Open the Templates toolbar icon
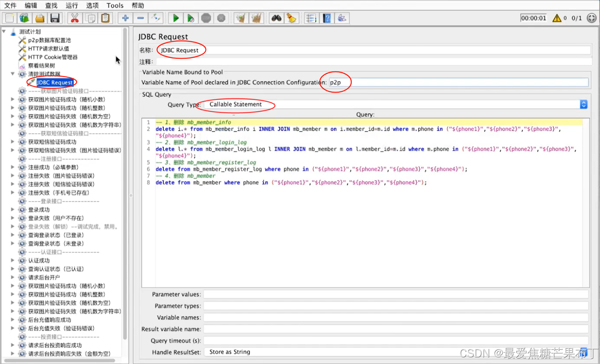Image resolution: width=600 pixels, height=364 pixels. (25, 18)
